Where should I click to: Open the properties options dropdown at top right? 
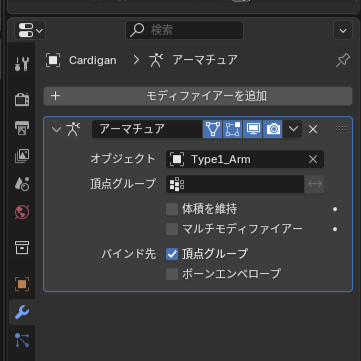[343, 30]
